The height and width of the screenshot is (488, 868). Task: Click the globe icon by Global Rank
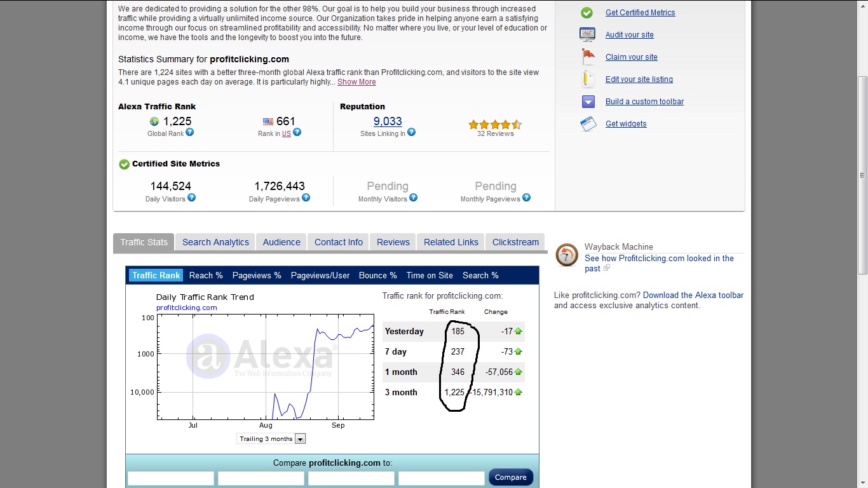154,121
